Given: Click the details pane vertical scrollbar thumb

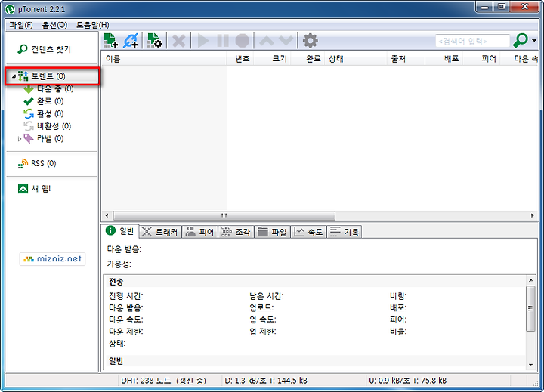Looking at the screenshot, I should pyautogui.click(x=531, y=308).
